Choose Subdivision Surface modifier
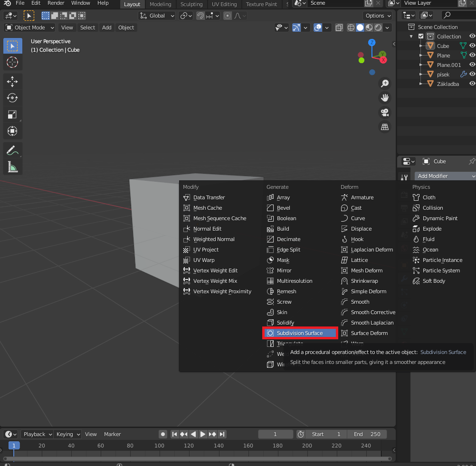 click(x=300, y=333)
